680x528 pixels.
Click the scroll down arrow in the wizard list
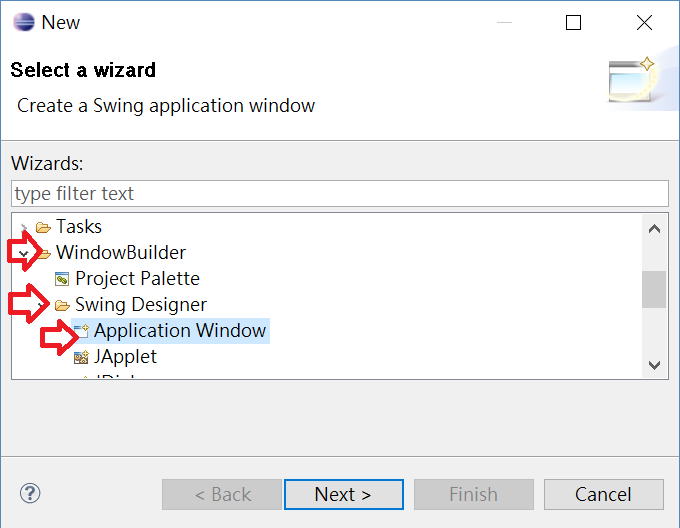[654, 365]
